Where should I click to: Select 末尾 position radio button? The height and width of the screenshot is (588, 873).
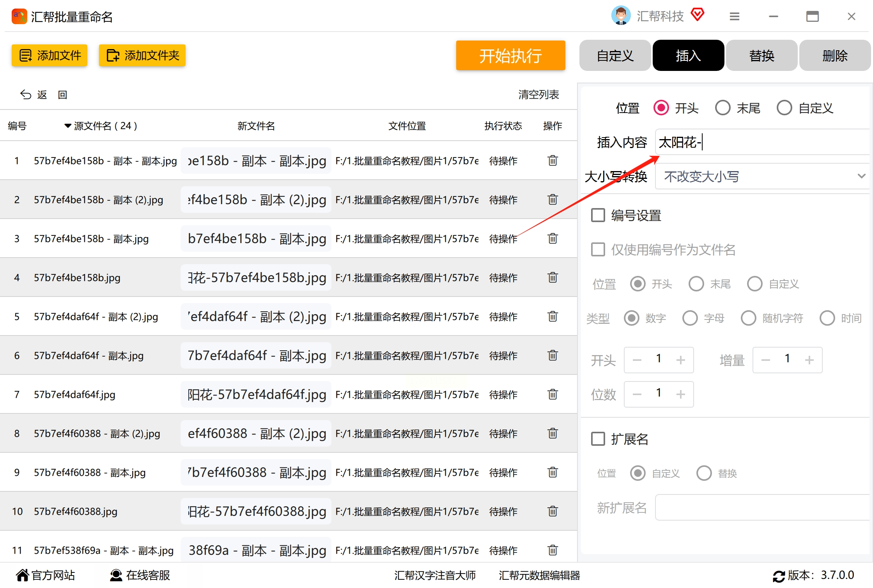pyautogui.click(x=722, y=108)
